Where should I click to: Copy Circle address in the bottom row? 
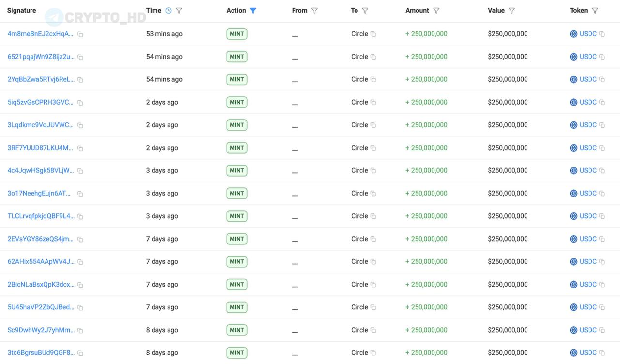click(373, 353)
